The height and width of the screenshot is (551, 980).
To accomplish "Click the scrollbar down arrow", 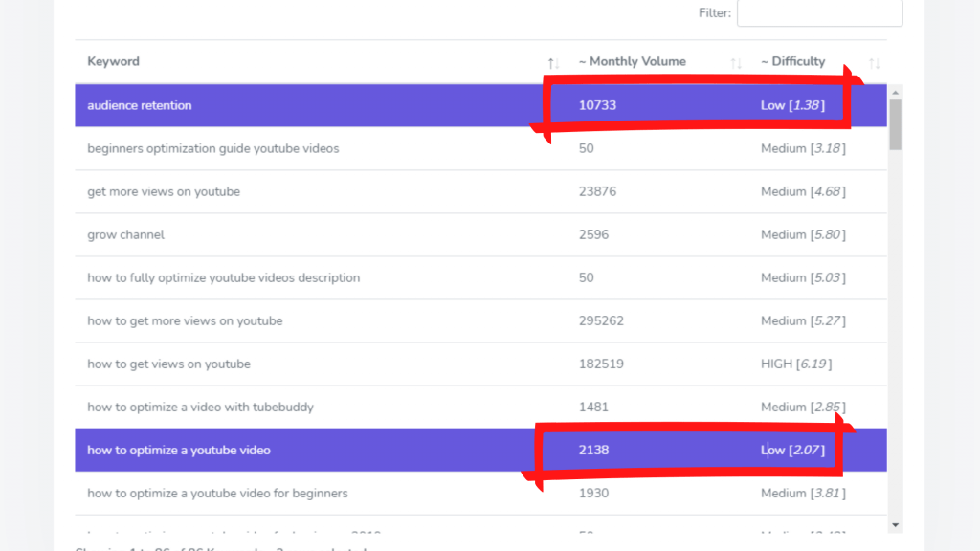I will tap(896, 524).
